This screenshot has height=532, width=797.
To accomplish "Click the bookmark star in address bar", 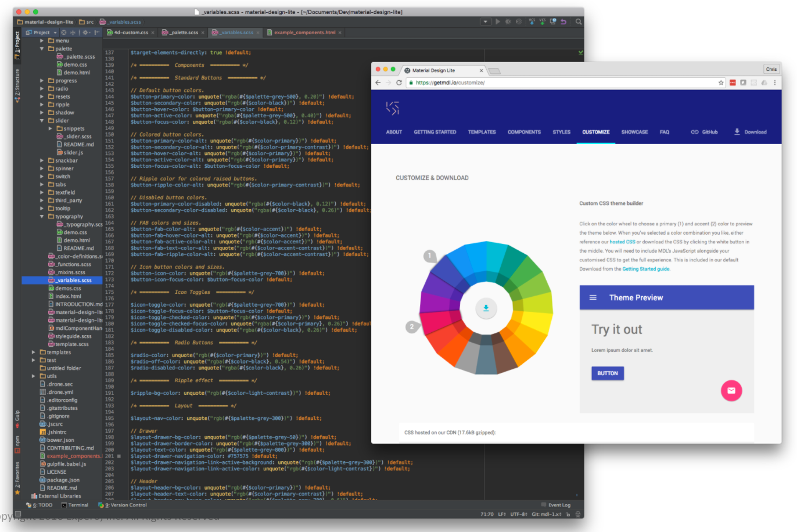I will [721, 83].
